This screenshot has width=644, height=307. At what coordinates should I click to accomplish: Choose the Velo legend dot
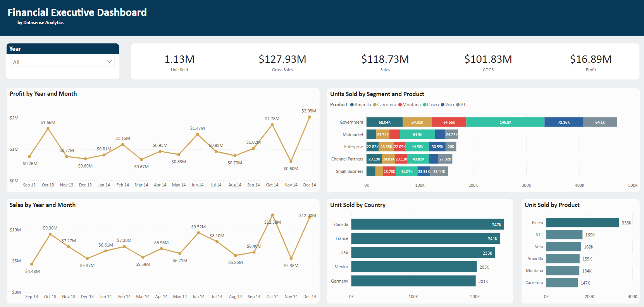(443, 105)
